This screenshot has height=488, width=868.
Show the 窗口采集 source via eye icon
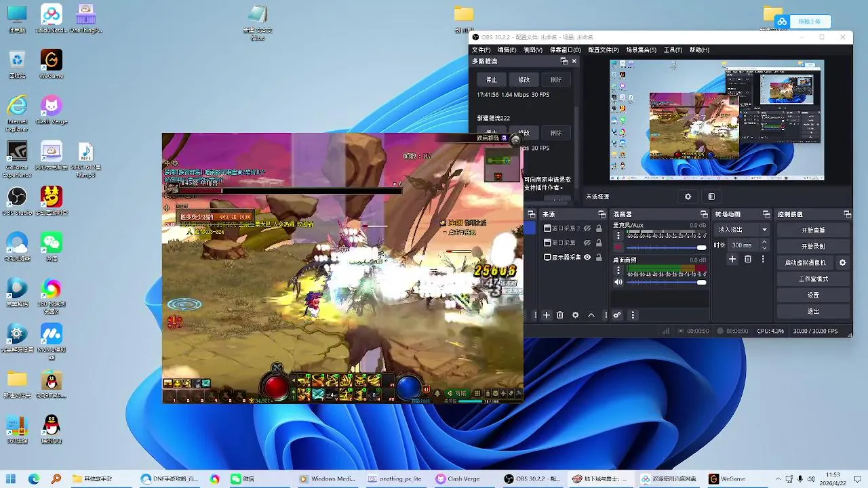(587, 243)
